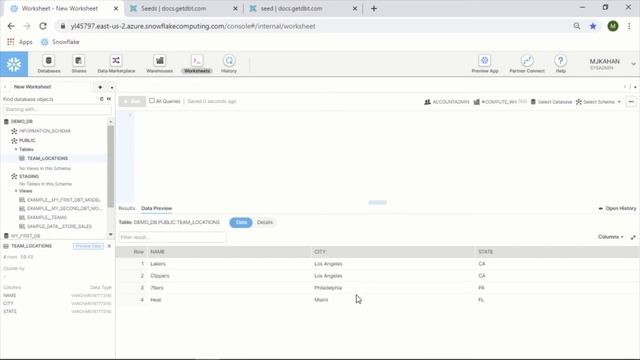Click the object browser scrollbar
640x360 pixels.
tap(110, 167)
